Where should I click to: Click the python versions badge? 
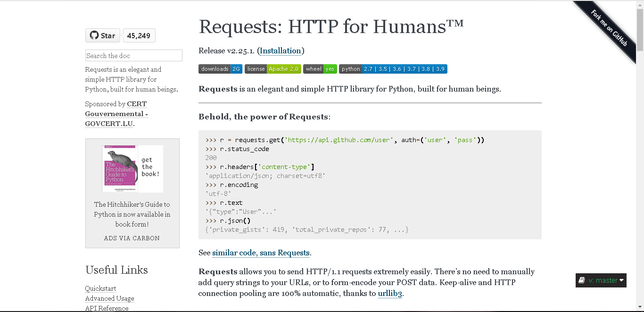[x=393, y=69]
